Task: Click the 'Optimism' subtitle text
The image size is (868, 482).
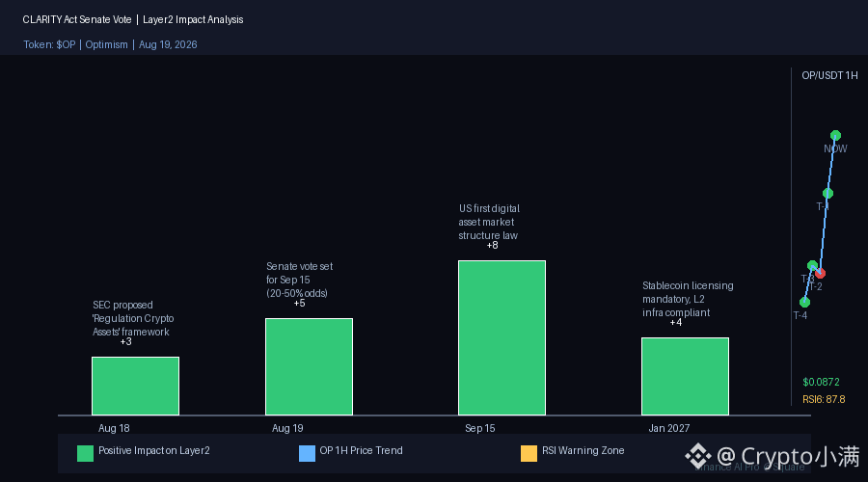Action: tap(106, 44)
